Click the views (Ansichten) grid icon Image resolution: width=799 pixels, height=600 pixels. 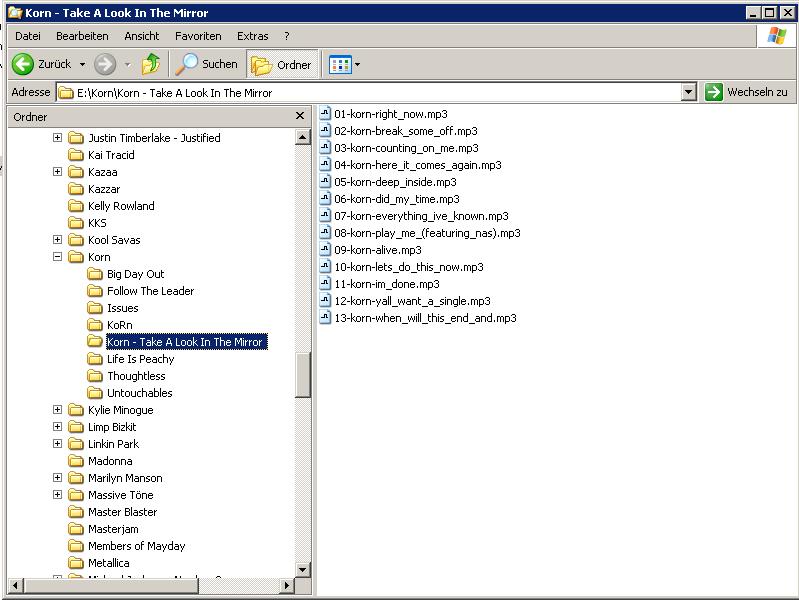(340, 65)
